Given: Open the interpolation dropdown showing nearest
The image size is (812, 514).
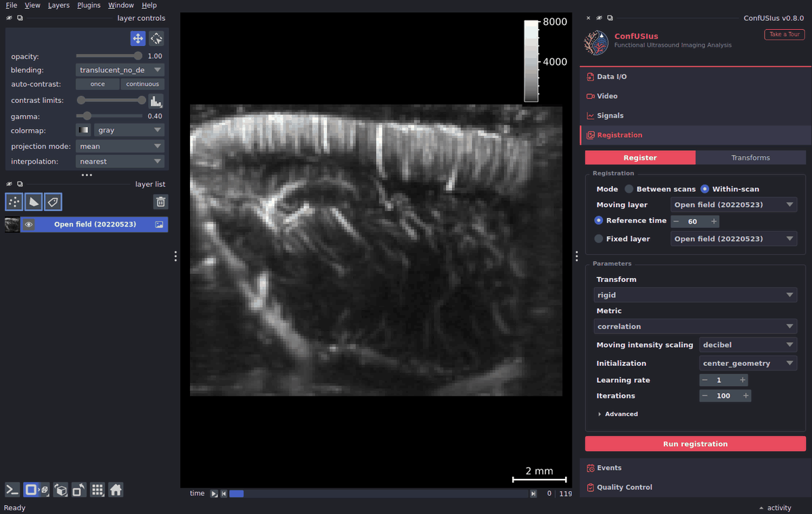Looking at the screenshot, I should click(120, 162).
